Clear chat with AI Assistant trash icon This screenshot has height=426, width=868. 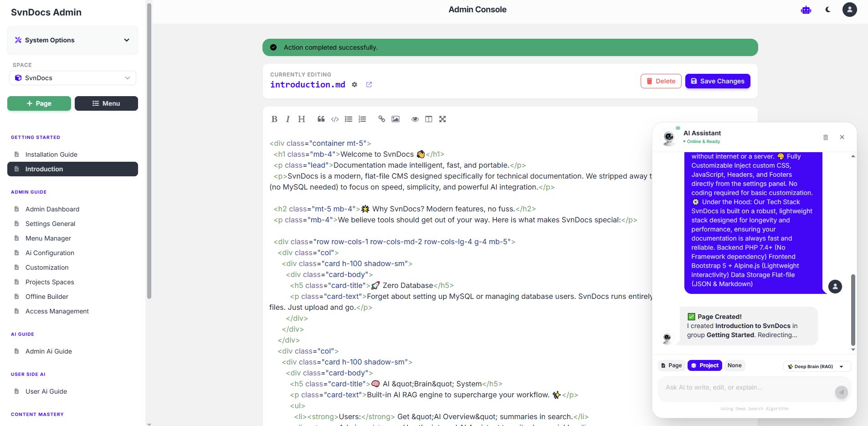click(826, 137)
